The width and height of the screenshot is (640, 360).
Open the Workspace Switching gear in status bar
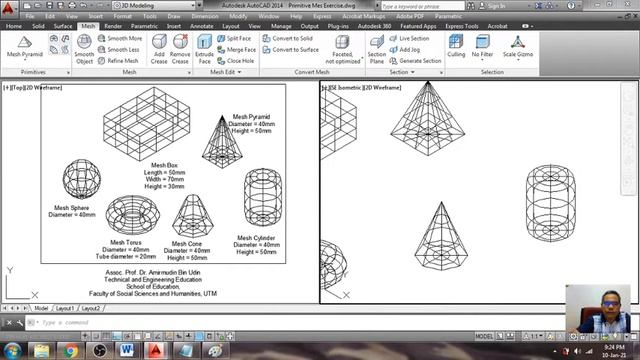(573, 336)
